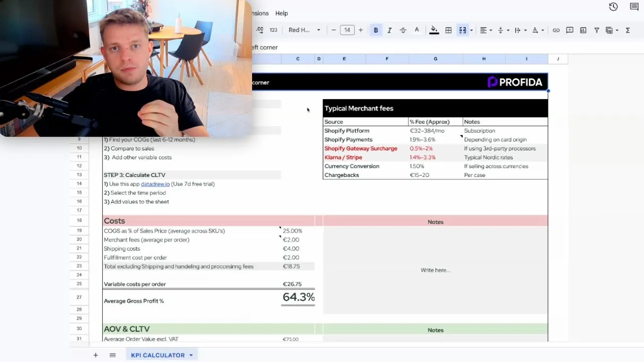Open the all sheets list icon

tap(112, 355)
